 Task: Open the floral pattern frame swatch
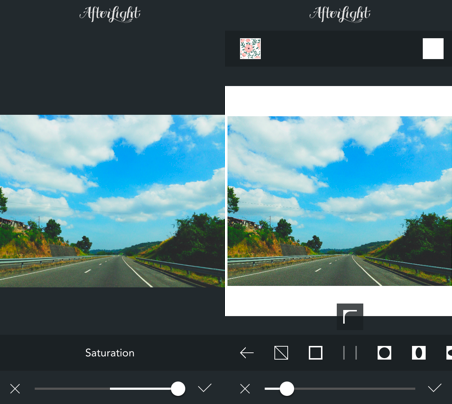pos(250,49)
